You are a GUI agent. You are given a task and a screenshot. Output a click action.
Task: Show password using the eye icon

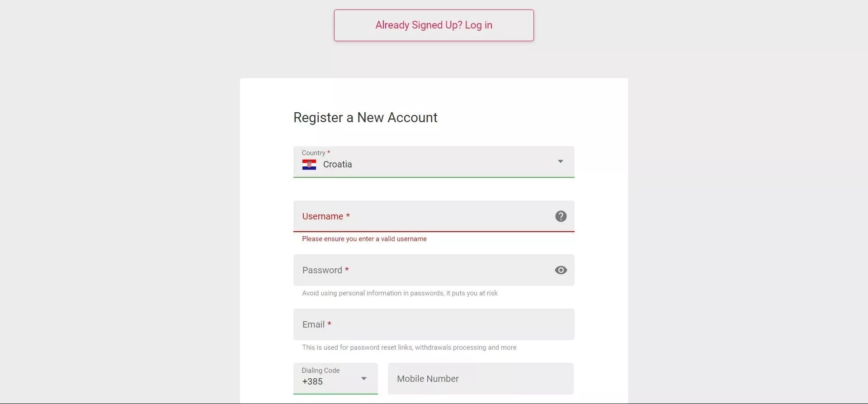coord(561,270)
